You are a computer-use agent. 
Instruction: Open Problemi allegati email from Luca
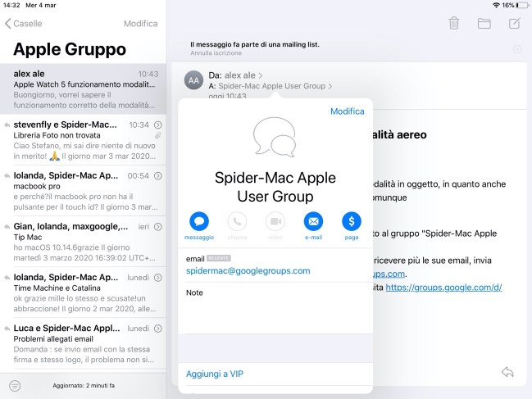[83, 343]
